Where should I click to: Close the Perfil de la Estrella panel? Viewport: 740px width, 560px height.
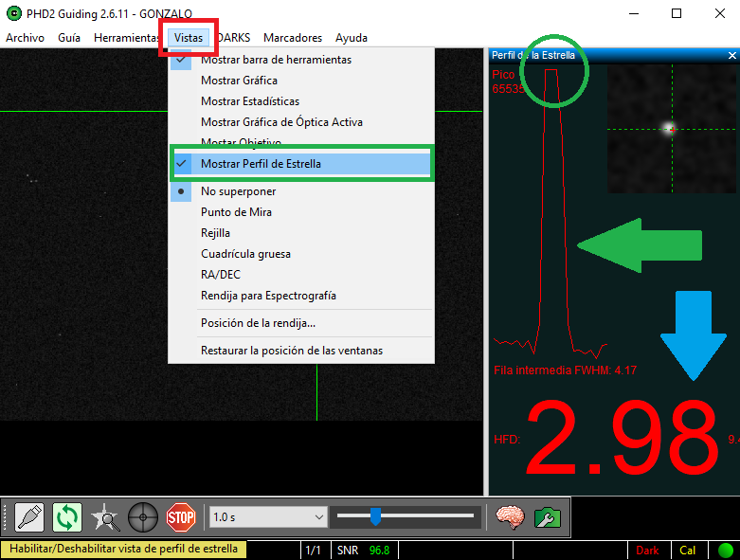coord(732,55)
